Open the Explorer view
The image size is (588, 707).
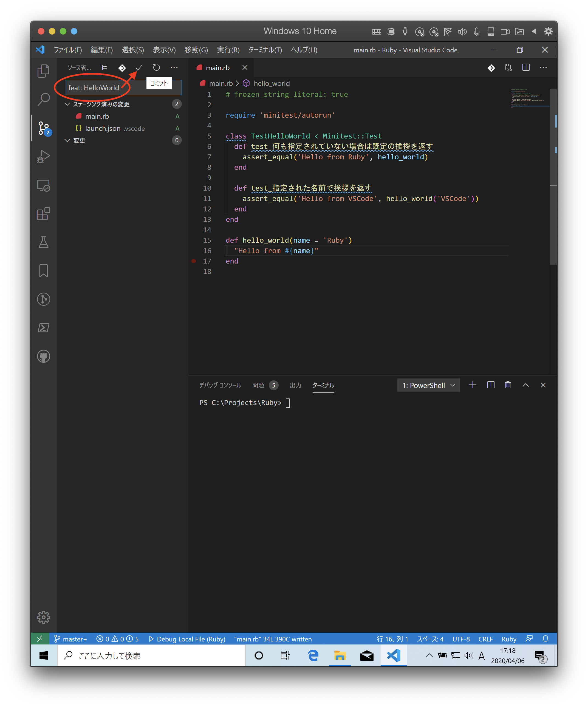[x=43, y=71]
